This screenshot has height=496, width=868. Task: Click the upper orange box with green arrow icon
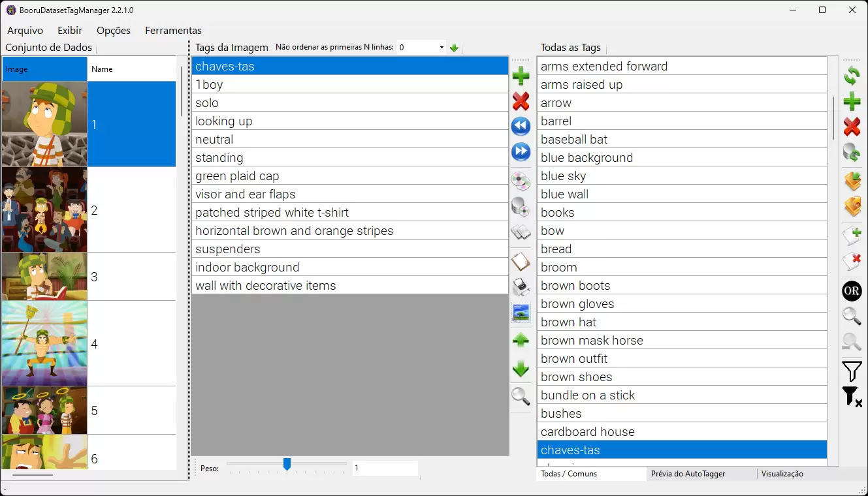click(x=852, y=181)
